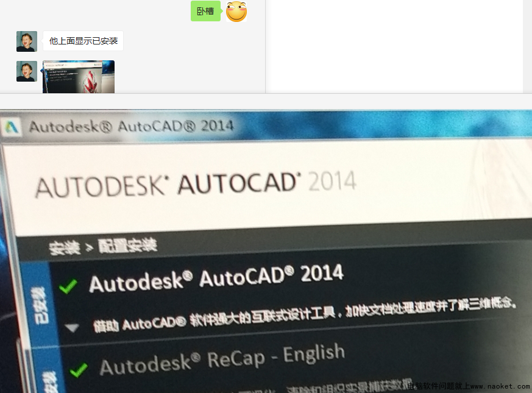Screen dimensions: 532x393
Task: Click the 配置安装 breadcrumb text
Action: click(127, 245)
